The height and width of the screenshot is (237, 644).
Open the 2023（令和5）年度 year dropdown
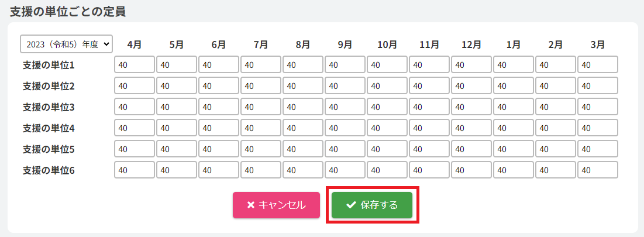pos(66,43)
